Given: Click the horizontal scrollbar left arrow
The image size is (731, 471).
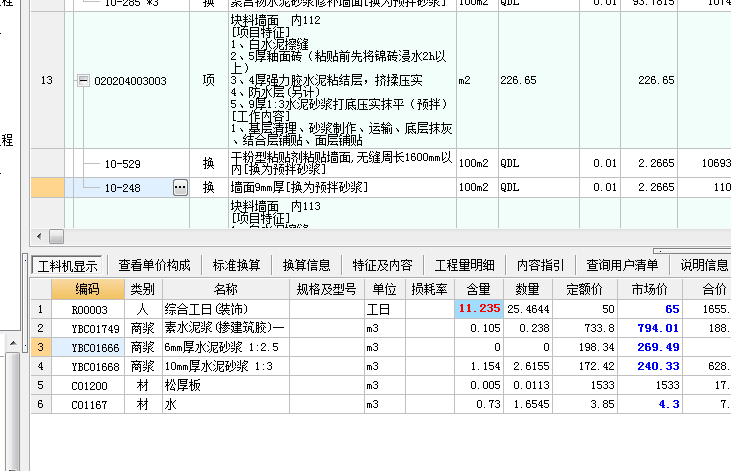Looking at the screenshot, I should click(39, 236).
